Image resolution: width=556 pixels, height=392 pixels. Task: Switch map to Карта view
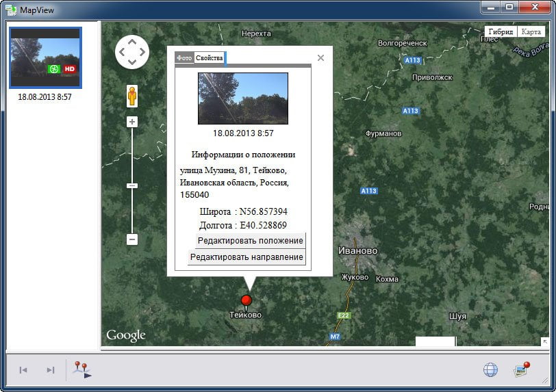pos(531,31)
